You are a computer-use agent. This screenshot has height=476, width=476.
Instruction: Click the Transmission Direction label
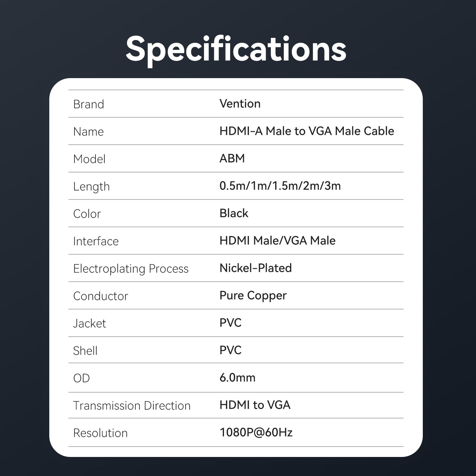pyautogui.click(x=132, y=406)
